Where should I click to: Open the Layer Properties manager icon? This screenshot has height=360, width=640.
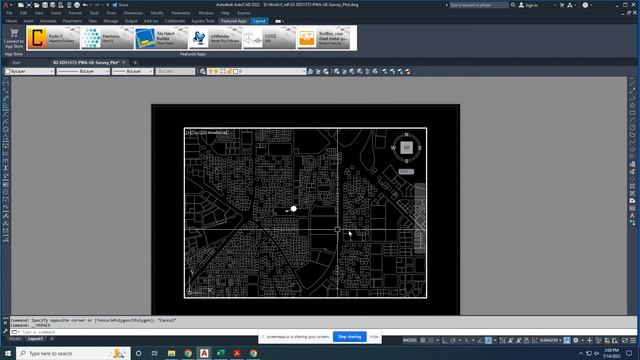203,71
